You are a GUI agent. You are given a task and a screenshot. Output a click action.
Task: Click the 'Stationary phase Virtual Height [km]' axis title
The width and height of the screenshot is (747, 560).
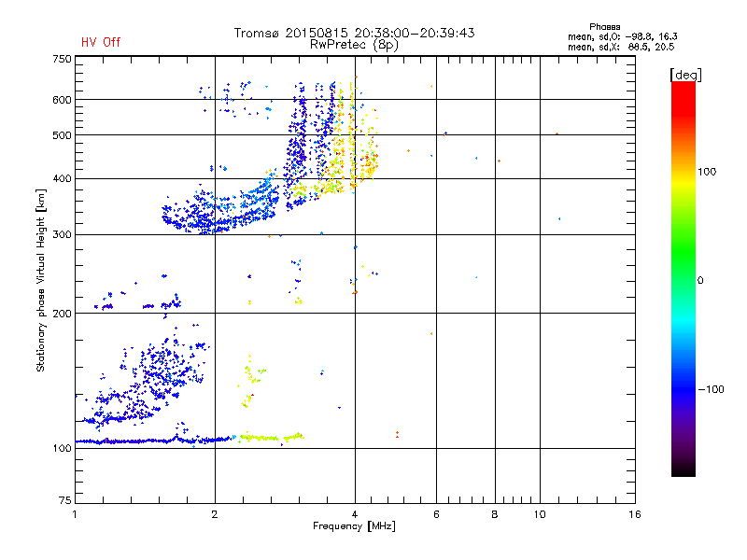[41, 280]
